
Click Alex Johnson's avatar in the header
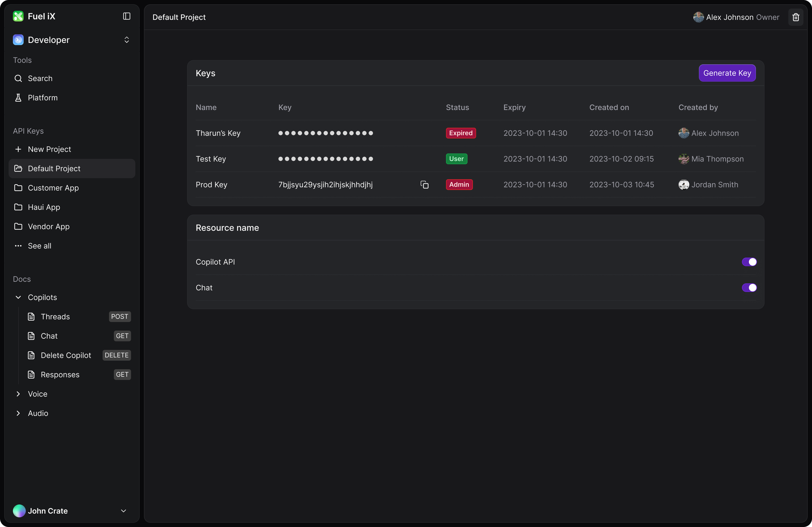(x=698, y=17)
